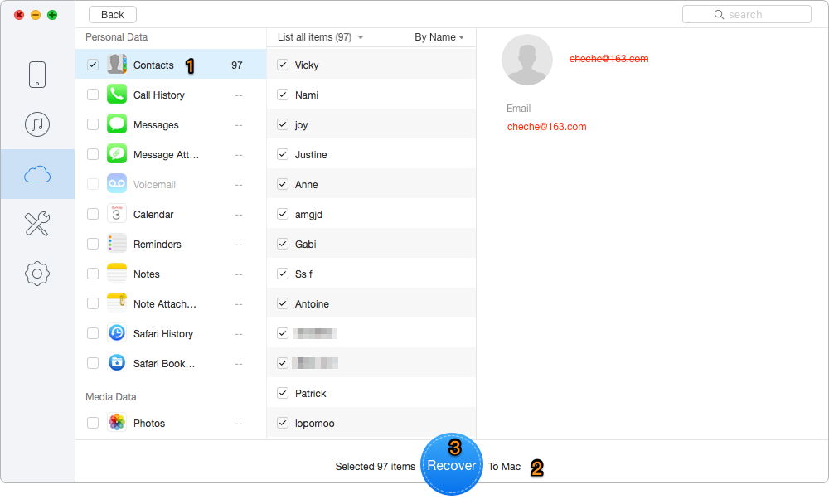Click the Photos flower icon
This screenshot has width=829, height=504.
(117, 422)
